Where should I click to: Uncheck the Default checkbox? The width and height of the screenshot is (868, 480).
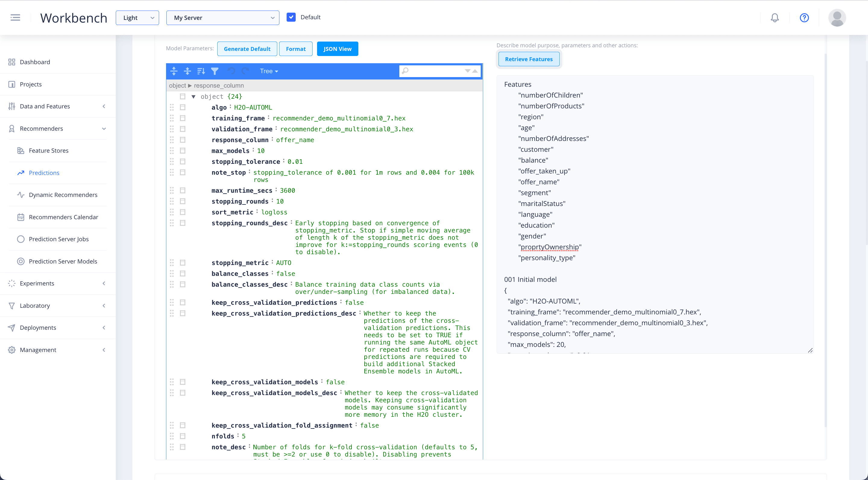291,17
